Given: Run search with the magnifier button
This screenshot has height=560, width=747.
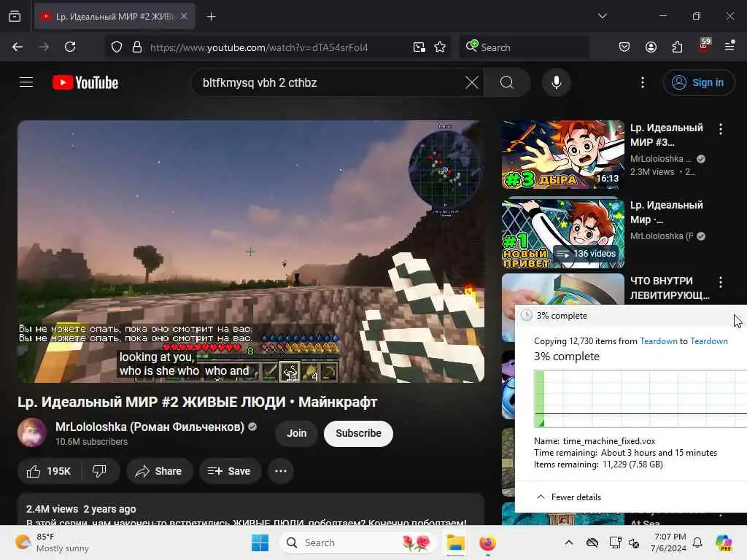Looking at the screenshot, I should (507, 82).
